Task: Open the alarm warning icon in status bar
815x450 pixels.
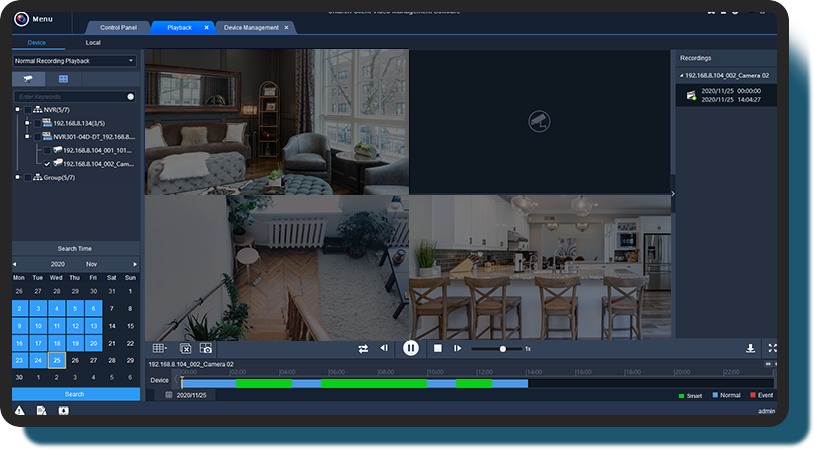Action: (x=19, y=411)
